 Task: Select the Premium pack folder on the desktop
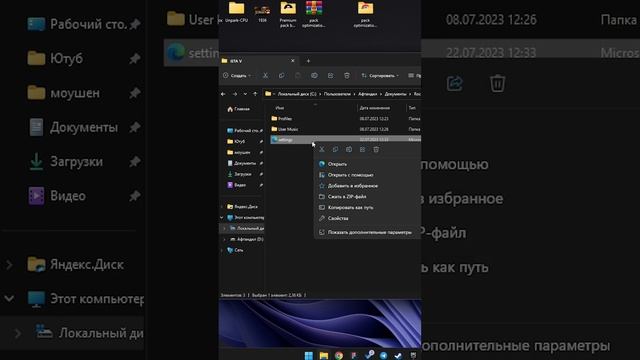point(288,14)
